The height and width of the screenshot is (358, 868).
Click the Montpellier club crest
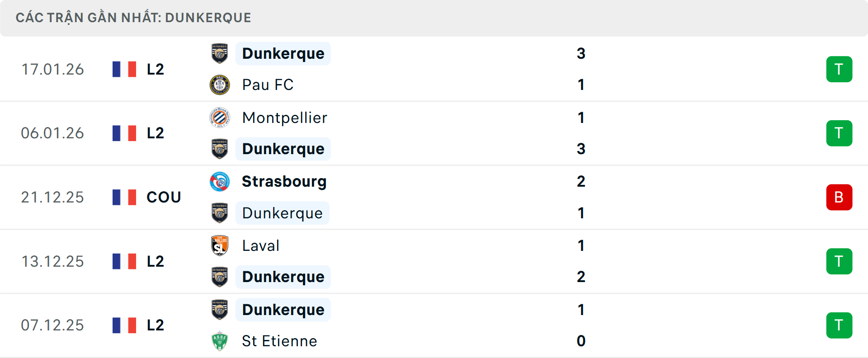point(220,118)
